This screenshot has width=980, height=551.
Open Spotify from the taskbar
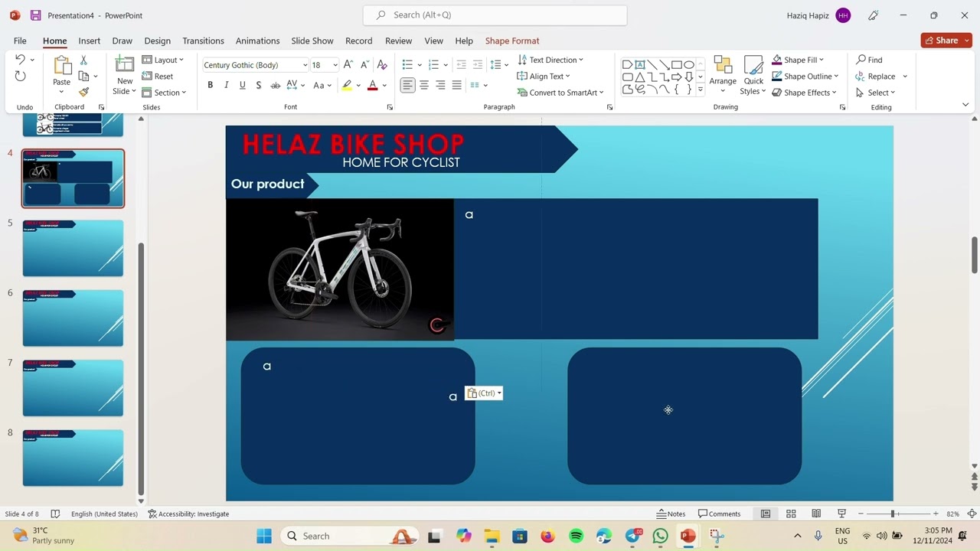pyautogui.click(x=576, y=536)
